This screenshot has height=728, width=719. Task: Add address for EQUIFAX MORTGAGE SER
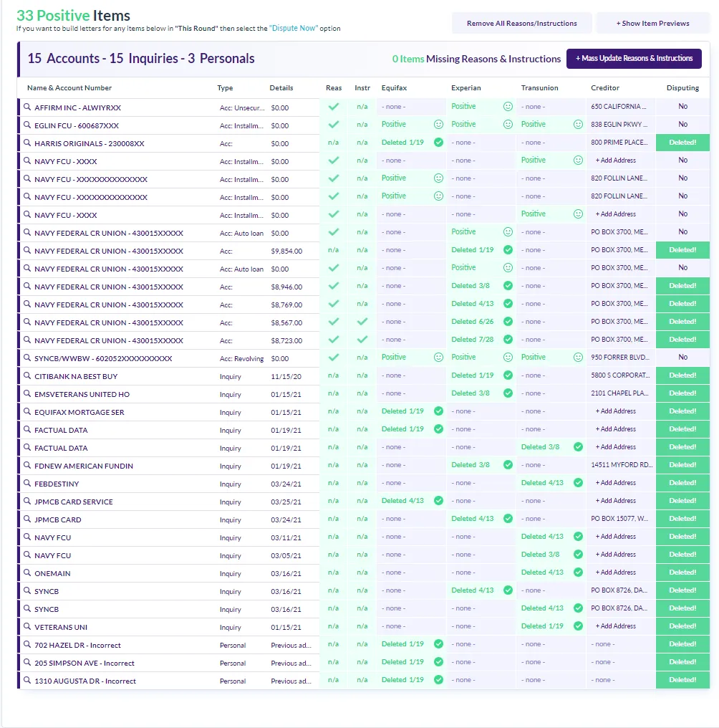[x=616, y=411]
